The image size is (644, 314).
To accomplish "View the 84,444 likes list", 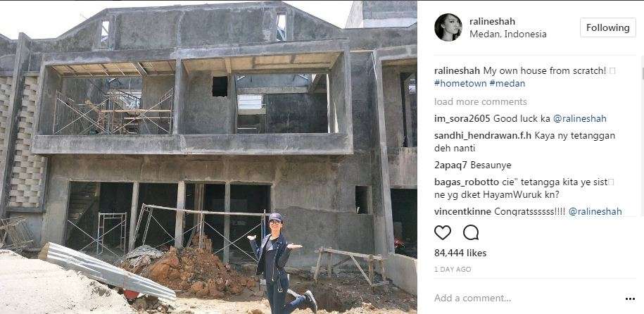I will 460,253.
